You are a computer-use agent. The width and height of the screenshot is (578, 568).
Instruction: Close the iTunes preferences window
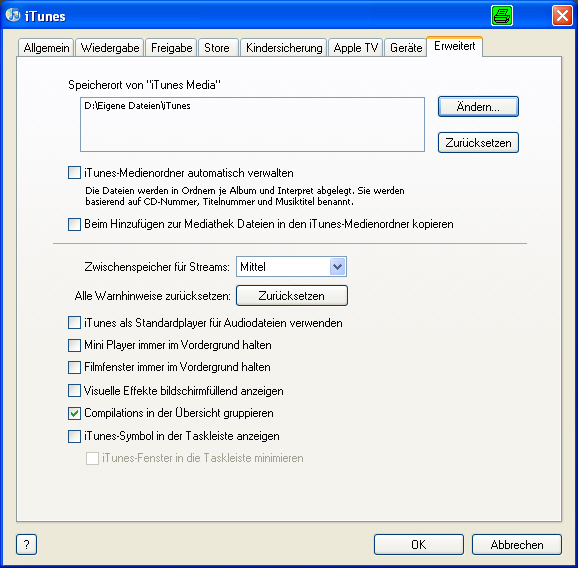(562, 16)
